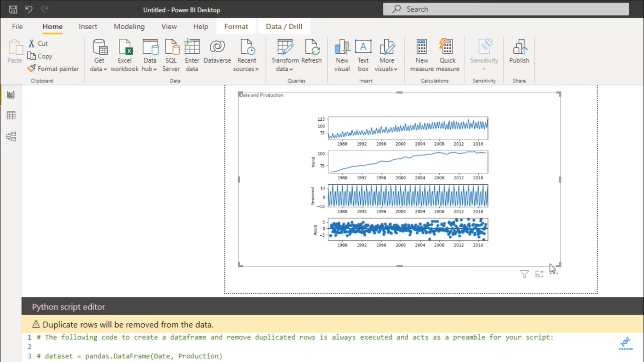Publish the report

tap(519, 51)
